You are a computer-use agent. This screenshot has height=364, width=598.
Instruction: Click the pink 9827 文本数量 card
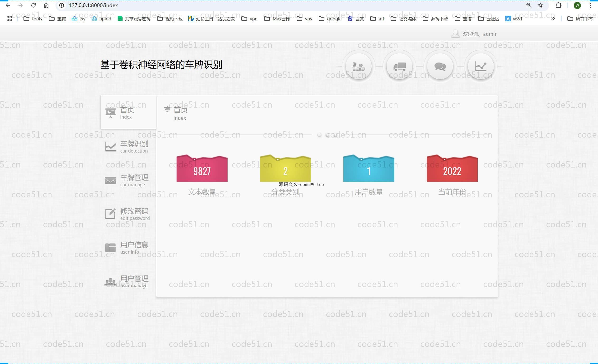[x=202, y=168]
